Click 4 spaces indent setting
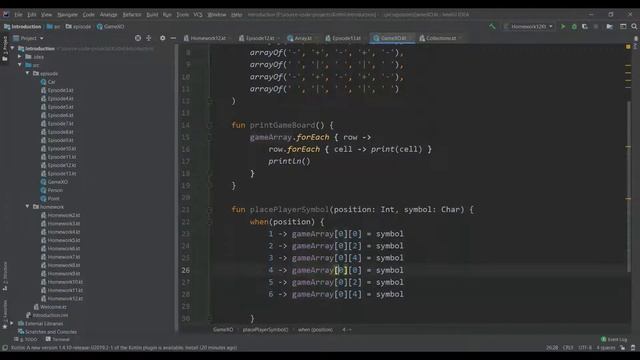This screenshot has width=640, height=360. pyautogui.click(x=606, y=348)
